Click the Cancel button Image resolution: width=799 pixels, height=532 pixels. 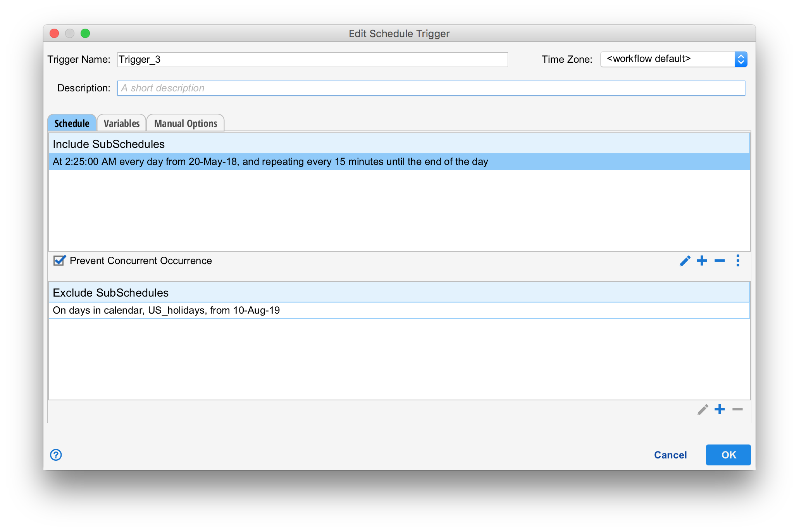click(670, 455)
